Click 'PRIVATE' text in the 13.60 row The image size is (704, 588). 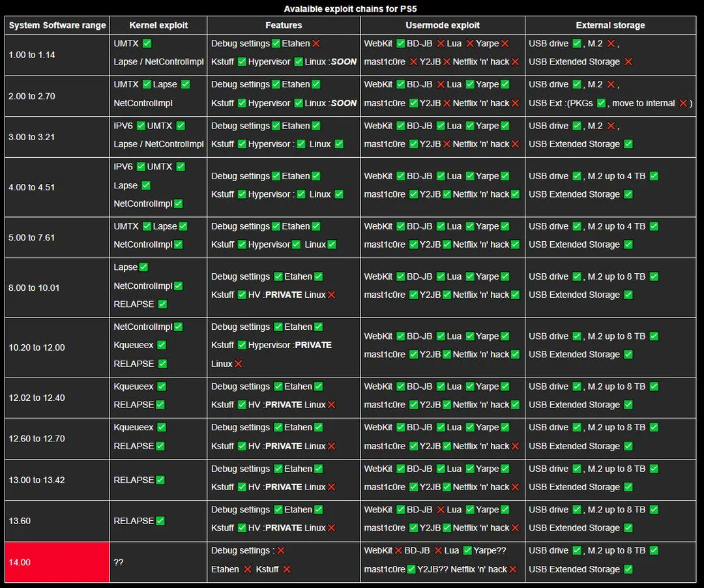tap(284, 528)
